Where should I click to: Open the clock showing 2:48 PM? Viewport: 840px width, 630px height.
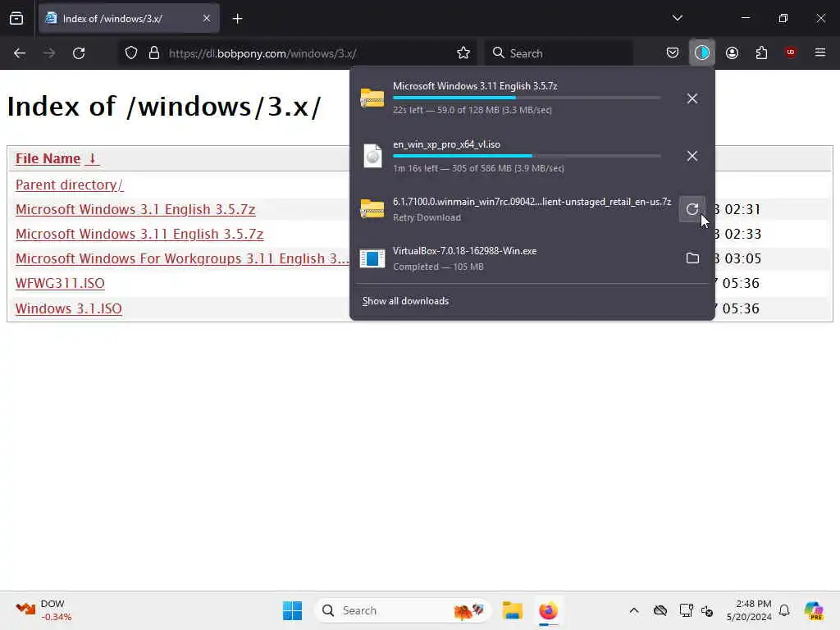coord(749,610)
